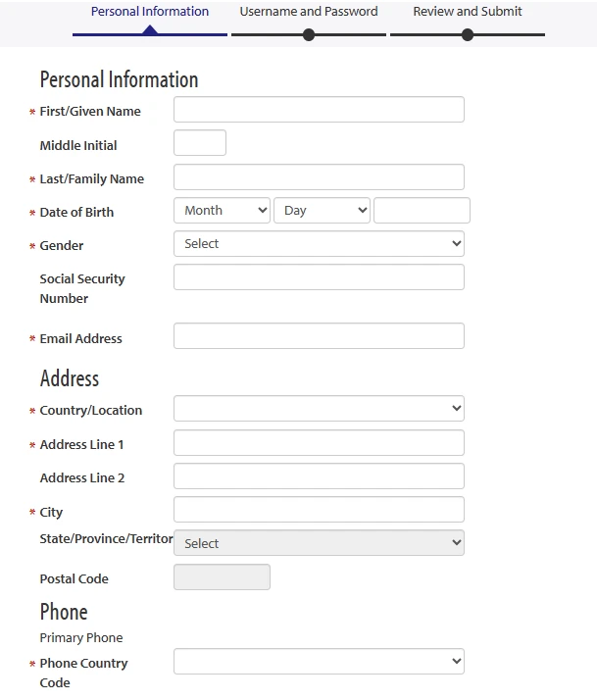Open the Month dropdown for Date of Birth
597x700 pixels.
coord(222,210)
